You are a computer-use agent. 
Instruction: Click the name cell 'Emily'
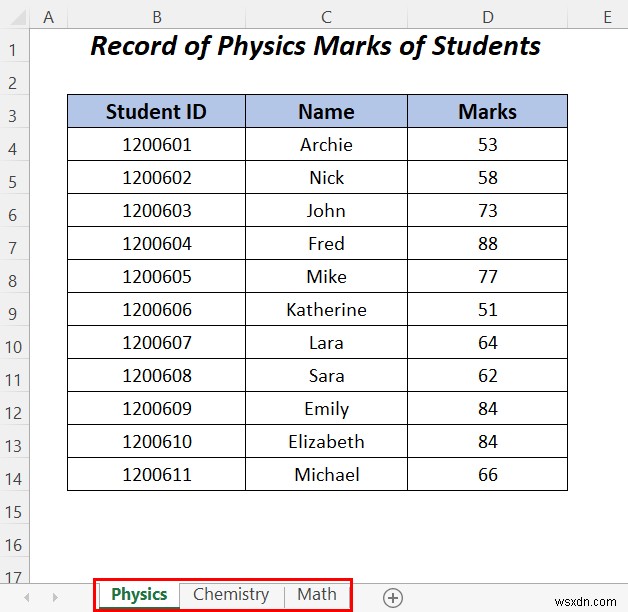pos(326,409)
